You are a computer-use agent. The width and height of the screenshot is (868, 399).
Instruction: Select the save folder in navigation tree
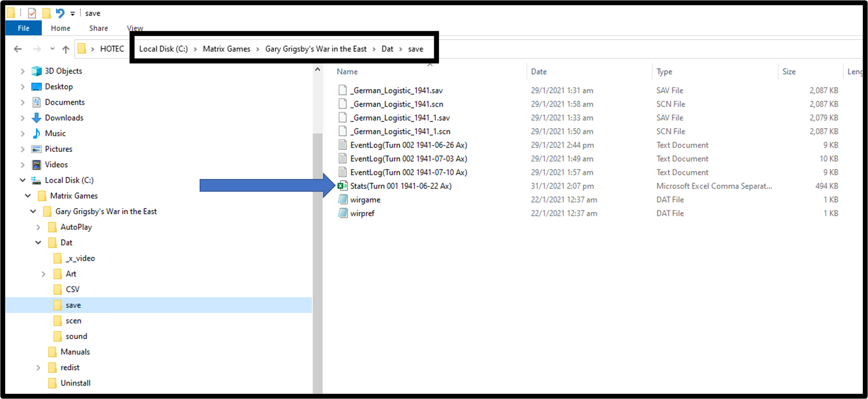pyautogui.click(x=158, y=305)
